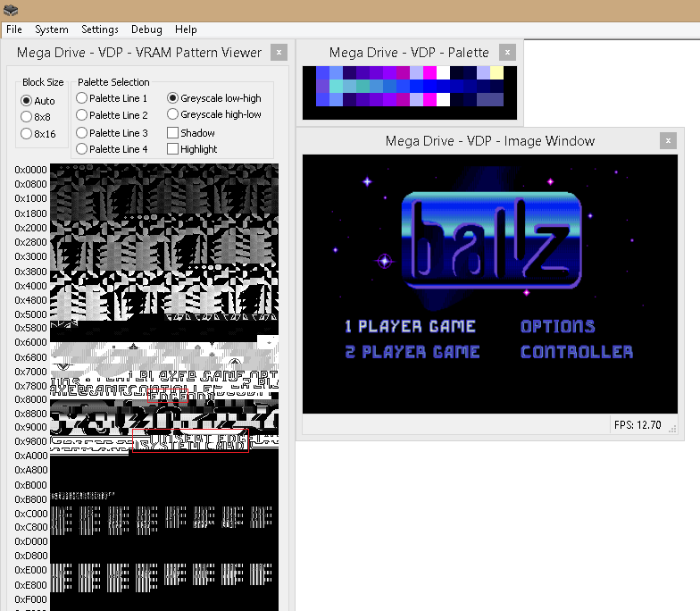
Task: Choose the 8x16 block size
Action: point(38,134)
